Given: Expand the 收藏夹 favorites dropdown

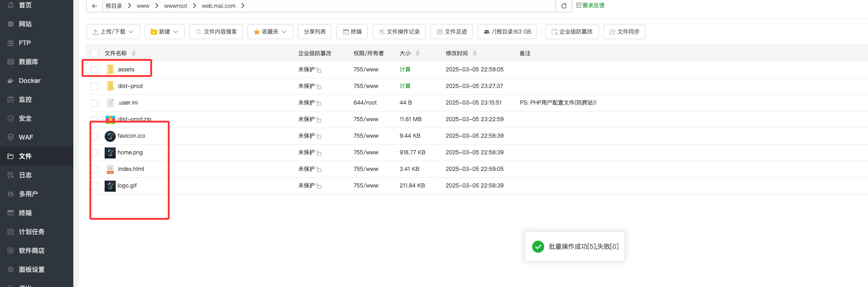Looking at the screenshot, I should (270, 32).
